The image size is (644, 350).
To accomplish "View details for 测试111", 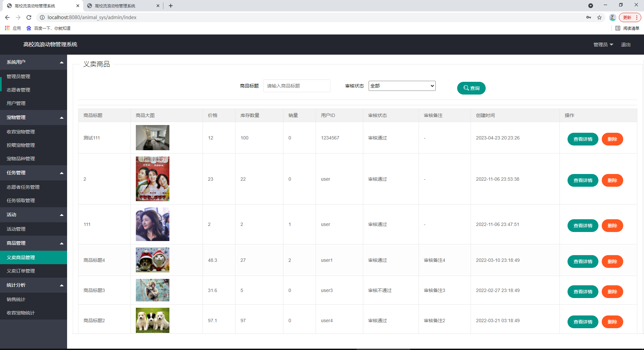I will point(583,139).
